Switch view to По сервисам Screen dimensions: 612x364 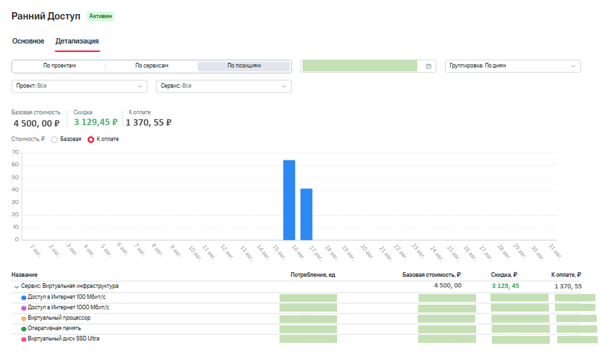pos(152,66)
